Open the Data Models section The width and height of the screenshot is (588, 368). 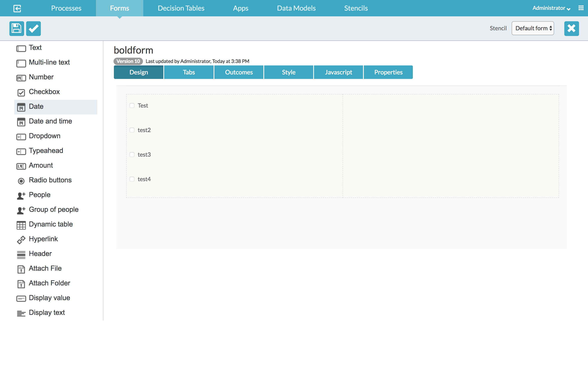[296, 8]
